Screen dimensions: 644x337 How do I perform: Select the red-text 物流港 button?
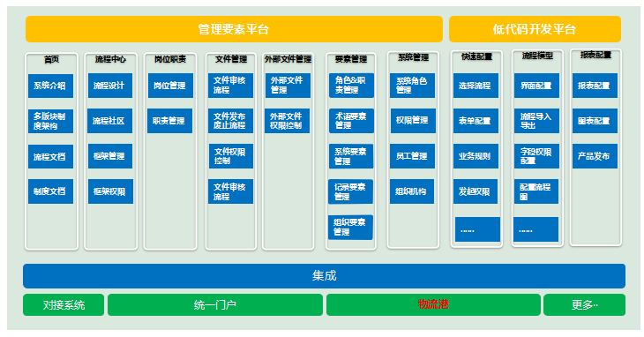433,305
